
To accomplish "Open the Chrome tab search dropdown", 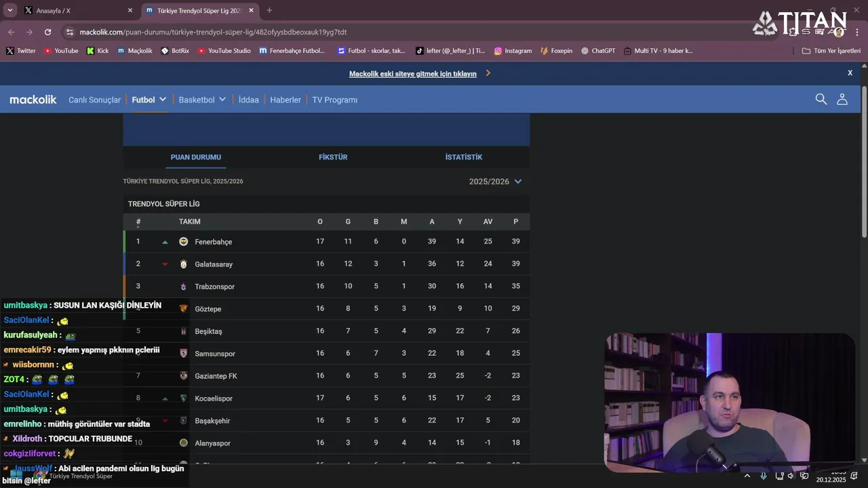I will [9, 10].
